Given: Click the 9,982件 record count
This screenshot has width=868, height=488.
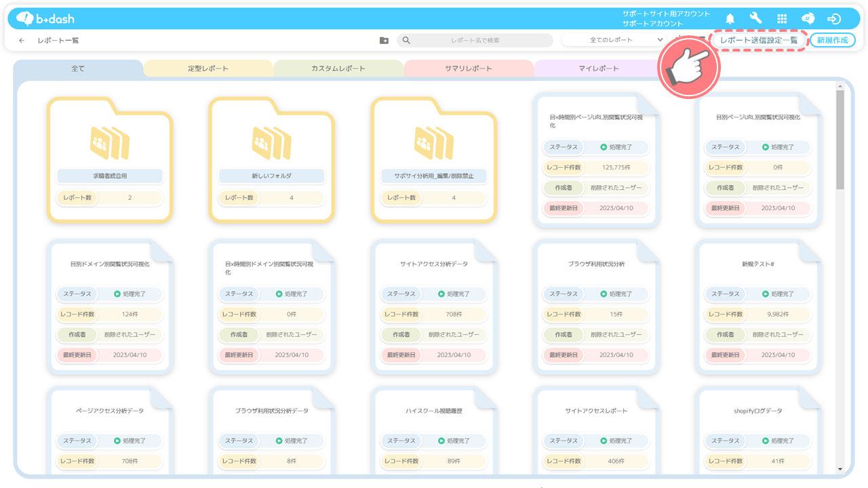Looking at the screenshot, I should (x=778, y=314).
